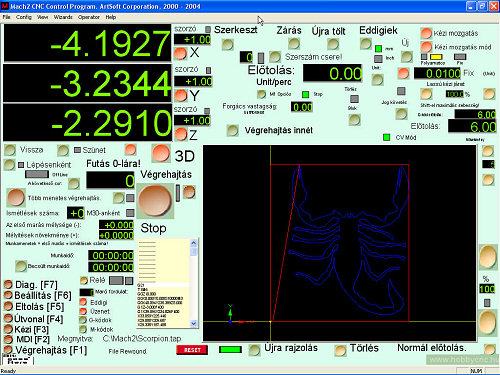
Task: Click the loaded file path C:\Mach2\Scorpion.tap
Action: pyautogui.click(x=142, y=339)
